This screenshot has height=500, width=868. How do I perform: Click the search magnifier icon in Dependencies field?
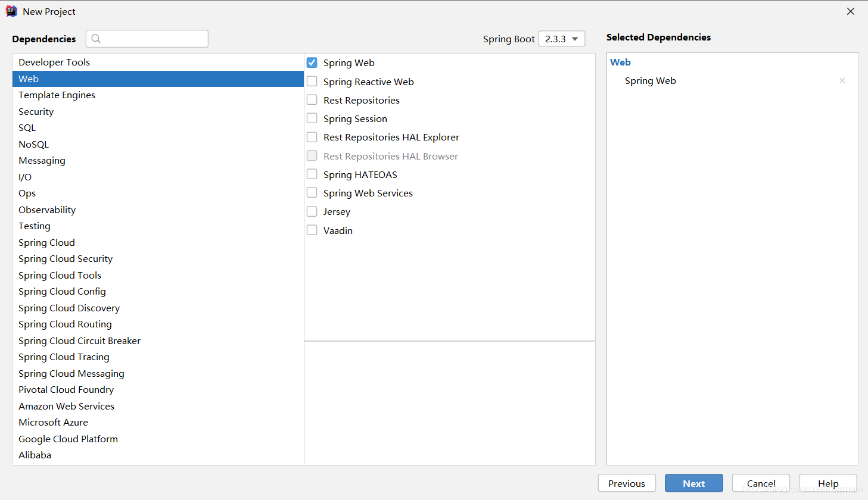(x=96, y=39)
